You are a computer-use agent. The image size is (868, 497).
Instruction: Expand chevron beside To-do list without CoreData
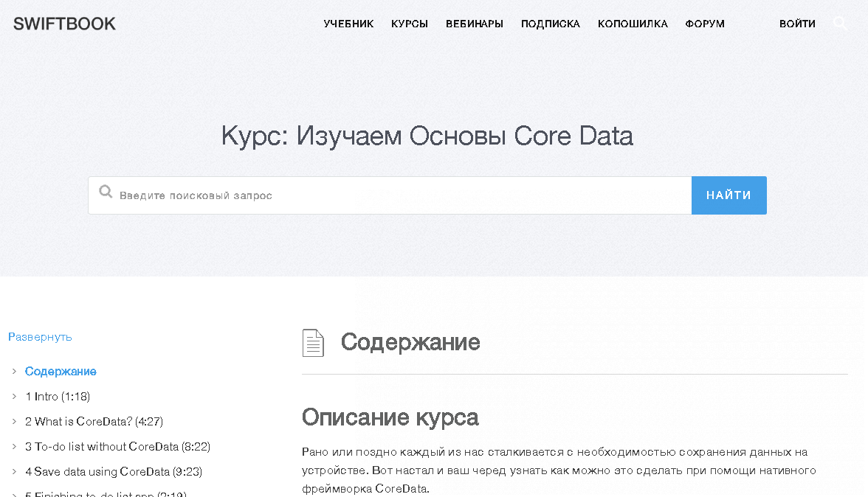[x=14, y=447]
